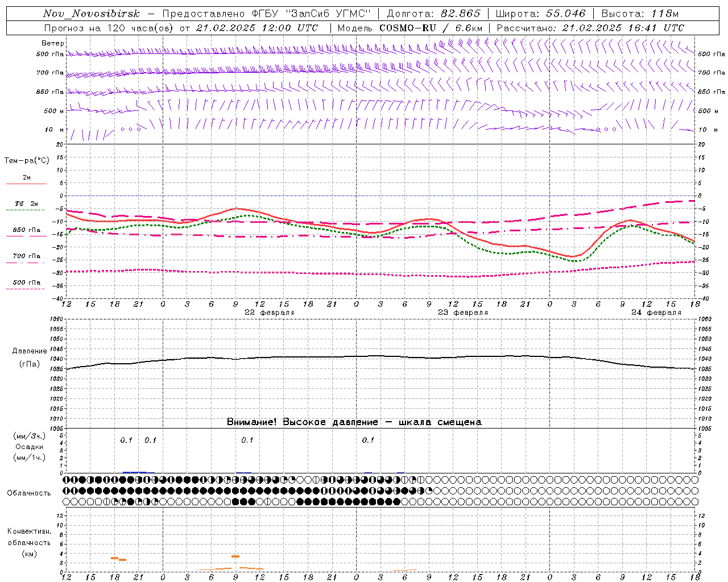Click the right-side 500 гПа wind label
Screen dimensions: 728x582
(712, 54)
